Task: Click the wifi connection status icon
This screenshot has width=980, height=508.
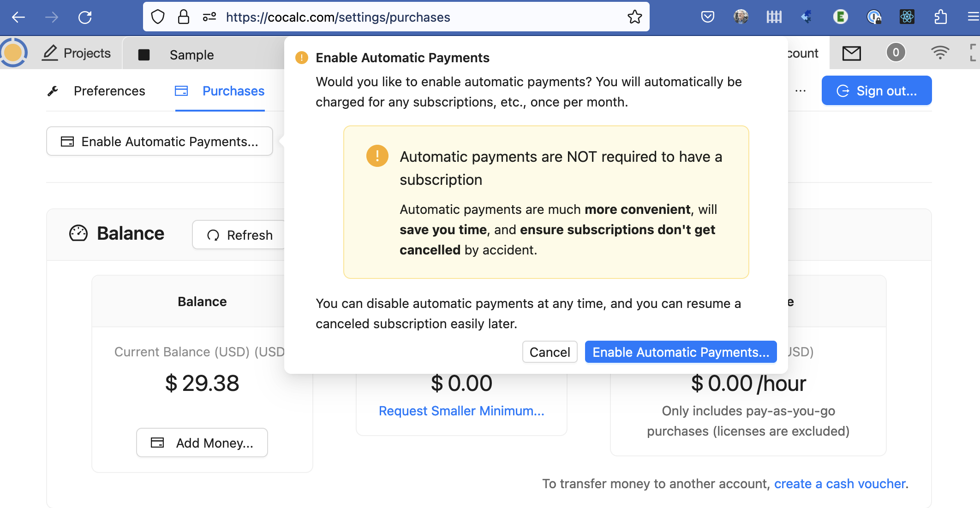Action: click(x=940, y=53)
